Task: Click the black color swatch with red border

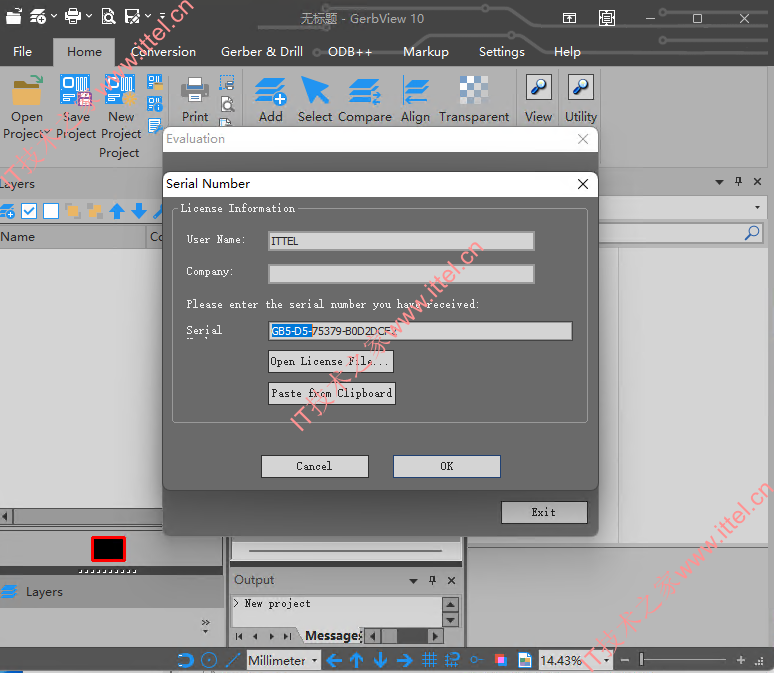Action: [x=109, y=549]
